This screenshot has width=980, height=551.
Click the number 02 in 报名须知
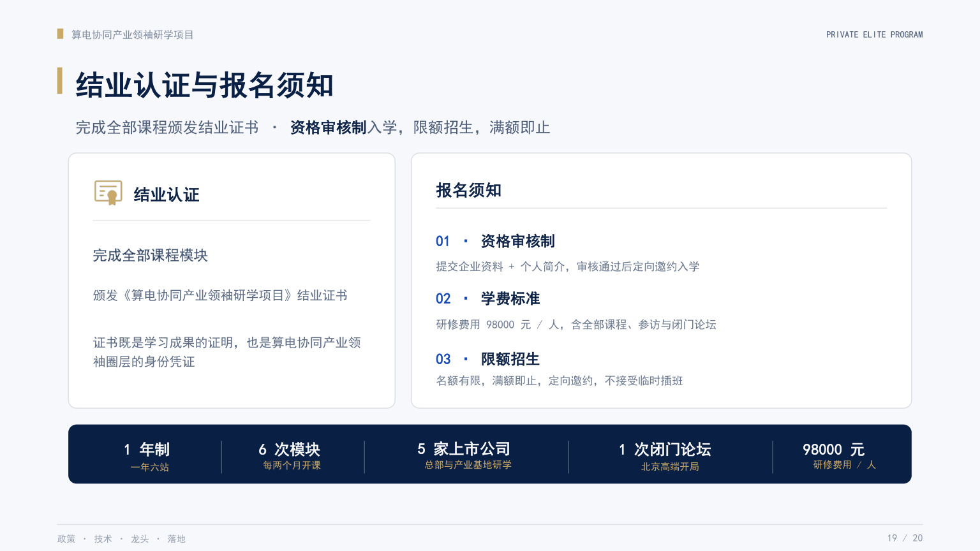[x=443, y=298]
